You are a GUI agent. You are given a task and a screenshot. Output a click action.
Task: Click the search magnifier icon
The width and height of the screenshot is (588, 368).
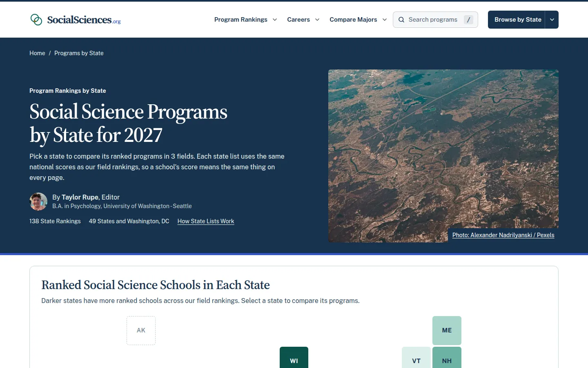tap(401, 20)
